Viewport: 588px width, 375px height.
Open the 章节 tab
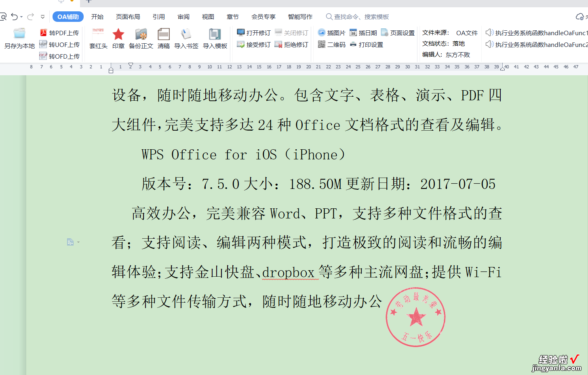233,17
